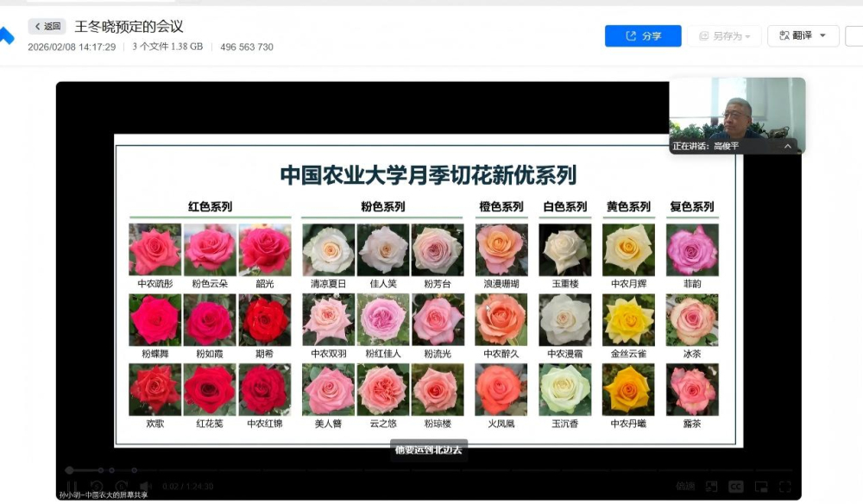Click the skip forward seconds icon
The height and width of the screenshot is (504, 863).
click(122, 486)
